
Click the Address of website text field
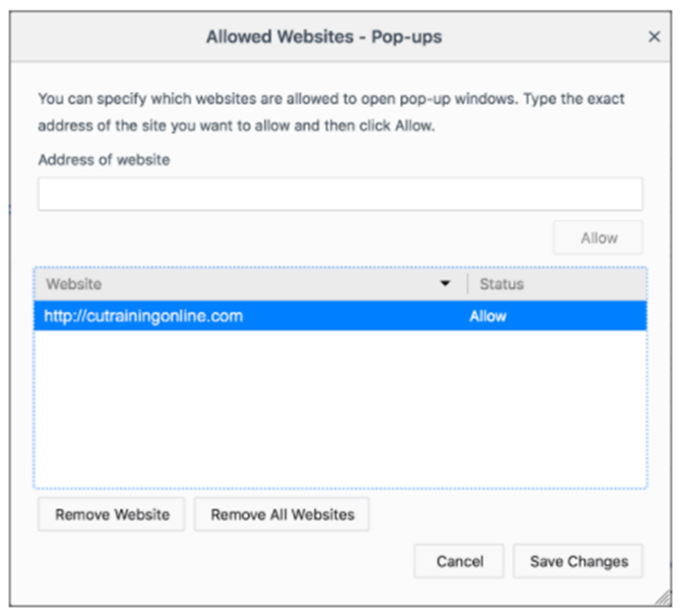click(x=340, y=194)
